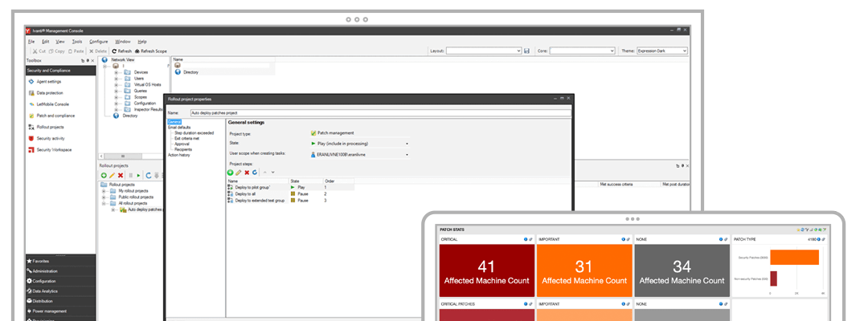
Task: Open Distribution section in Toolbox
Action: pyautogui.click(x=60, y=301)
